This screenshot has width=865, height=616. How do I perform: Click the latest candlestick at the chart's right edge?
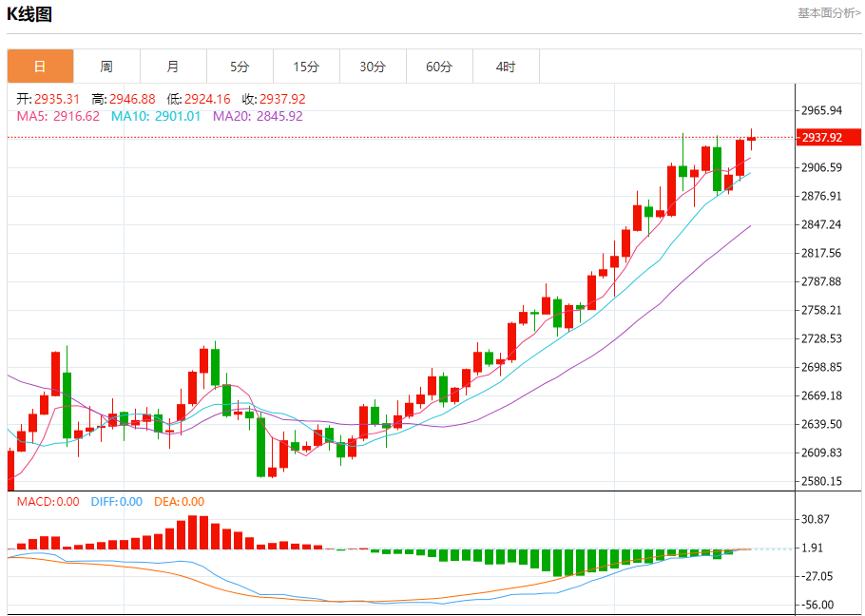(x=751, y=139)
